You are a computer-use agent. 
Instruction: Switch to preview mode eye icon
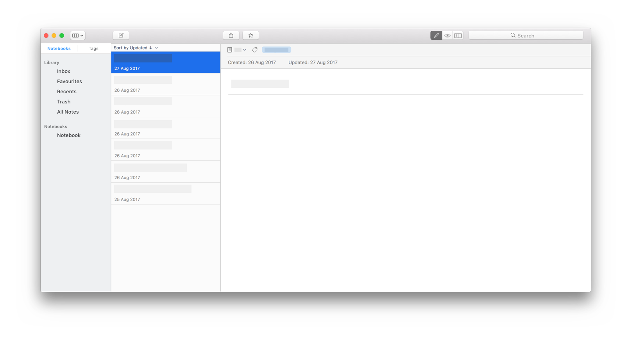[x=447, y=36]
